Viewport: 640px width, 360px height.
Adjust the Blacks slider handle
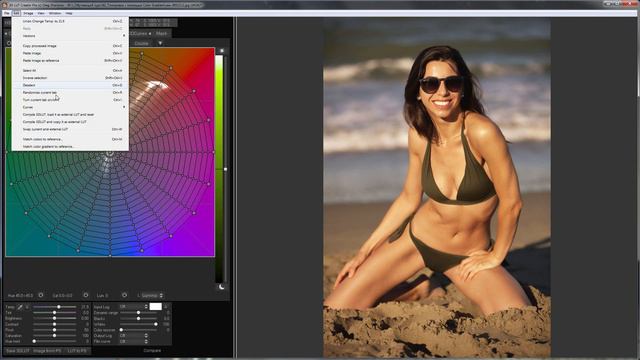point(138,318)
